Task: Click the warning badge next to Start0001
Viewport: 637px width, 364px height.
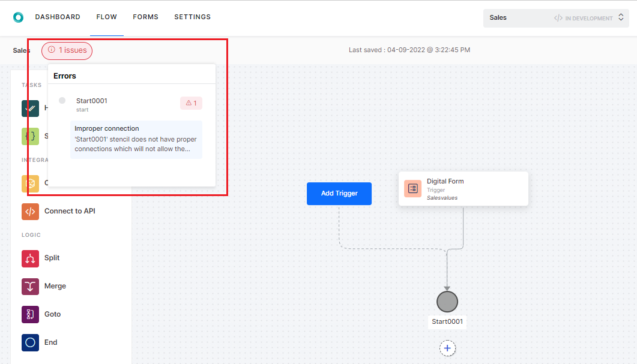Action: (x=191, y=103)
